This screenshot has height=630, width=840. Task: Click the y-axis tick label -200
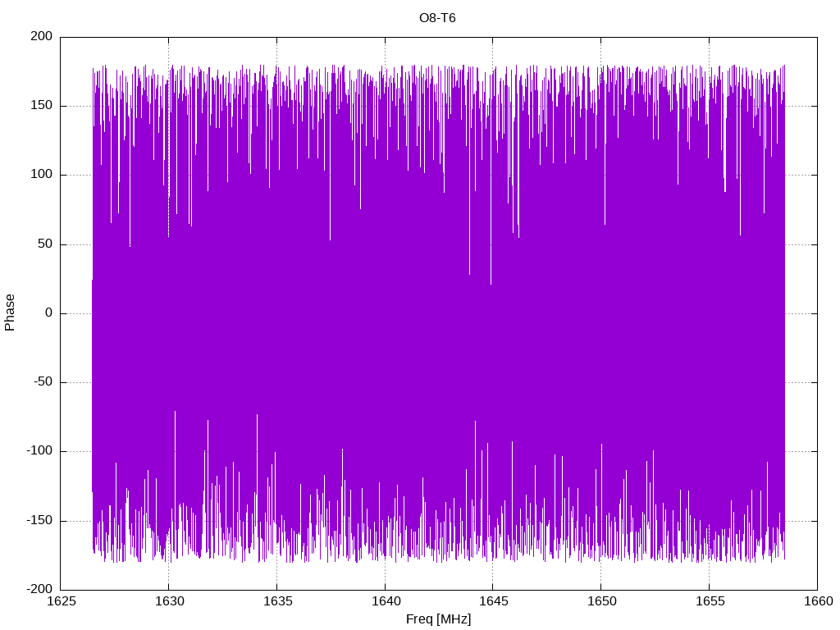[39, 590]
